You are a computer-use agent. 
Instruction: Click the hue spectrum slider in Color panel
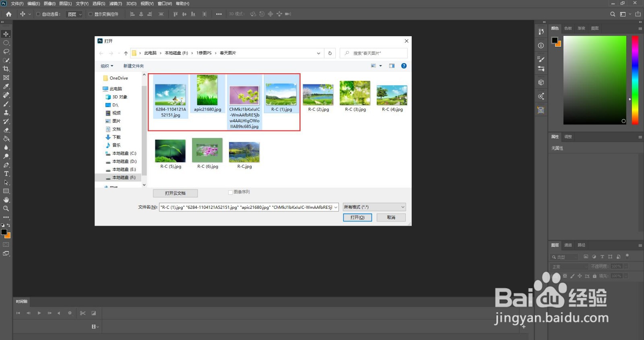coord(635,80)
